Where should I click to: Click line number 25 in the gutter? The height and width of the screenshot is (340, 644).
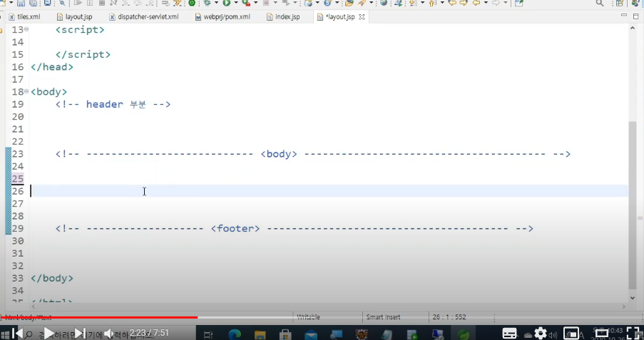[x=18, y=179]
